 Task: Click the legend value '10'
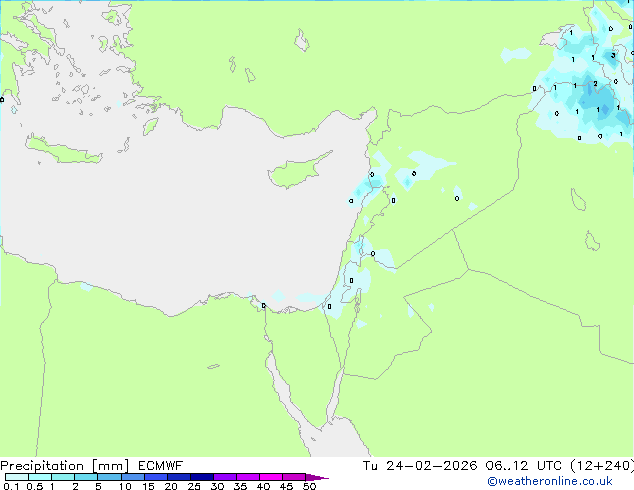tap(125, 486)
